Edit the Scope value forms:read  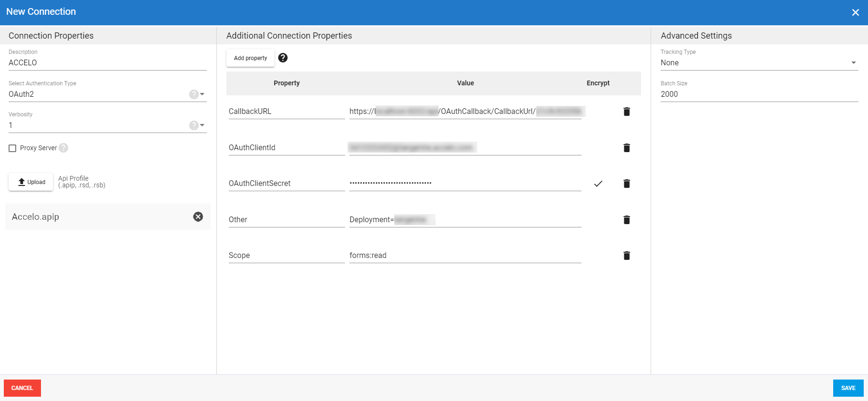[x=465, y=256]
